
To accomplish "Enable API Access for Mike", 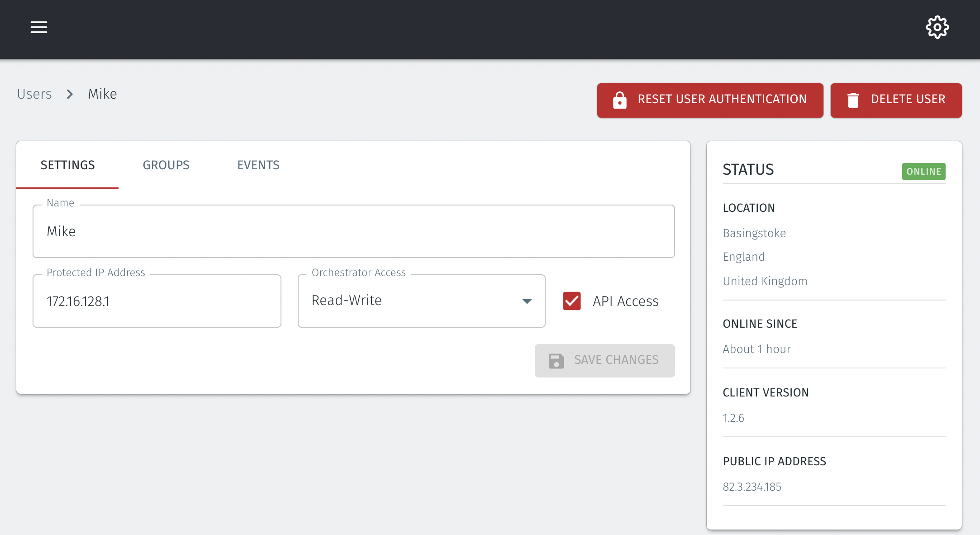I will pos(572,301).
